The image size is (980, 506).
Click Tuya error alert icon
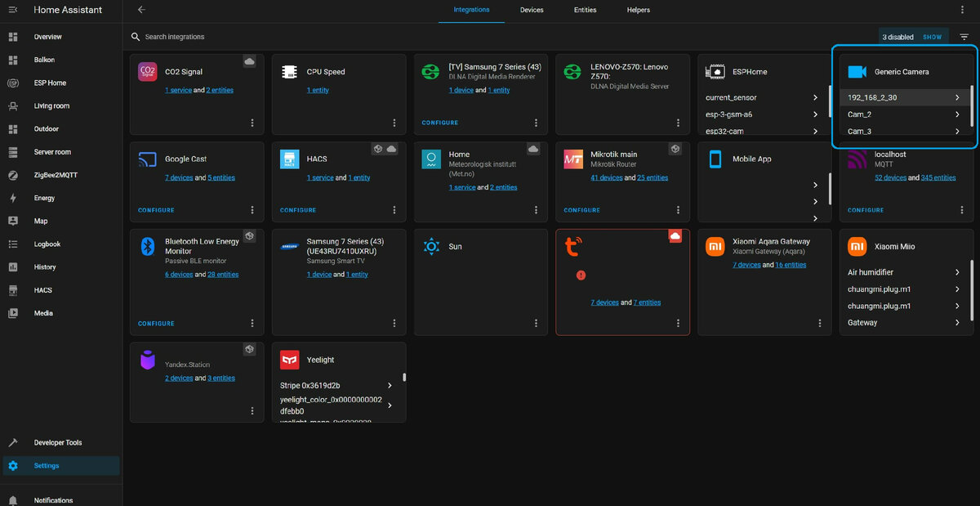click(581, 275)
